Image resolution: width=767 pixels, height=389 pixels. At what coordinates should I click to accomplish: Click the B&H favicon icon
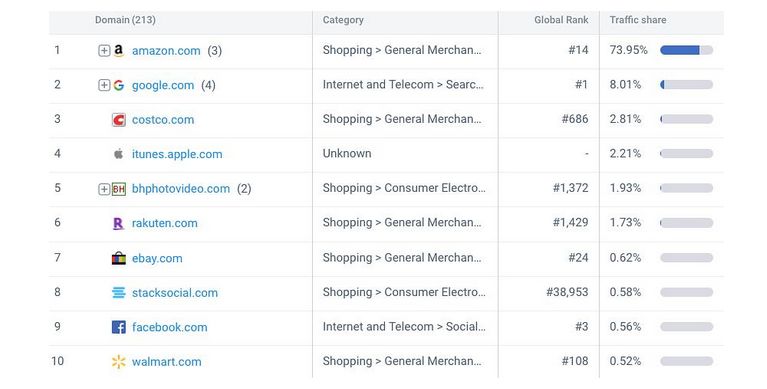coord(119,189)
